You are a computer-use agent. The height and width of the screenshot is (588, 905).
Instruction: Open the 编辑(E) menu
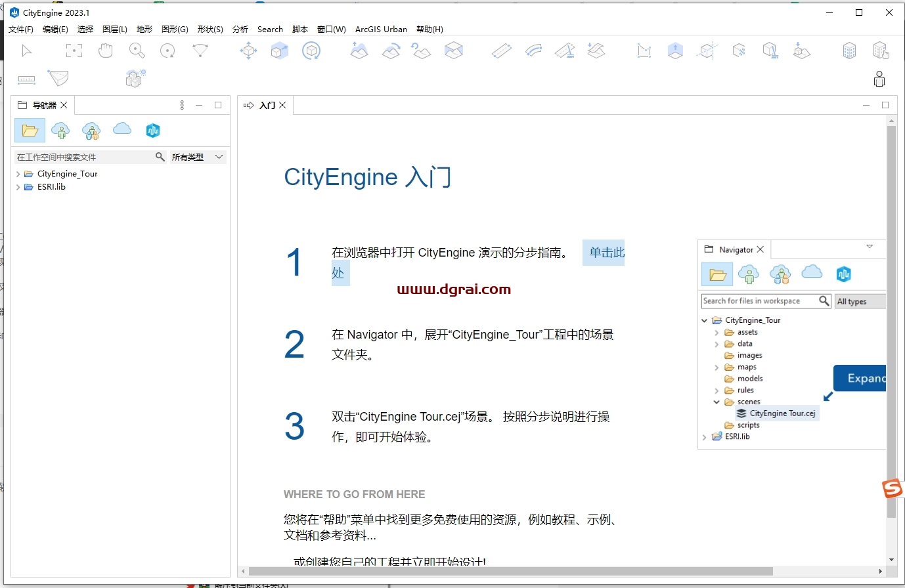(x=55, y=30)
